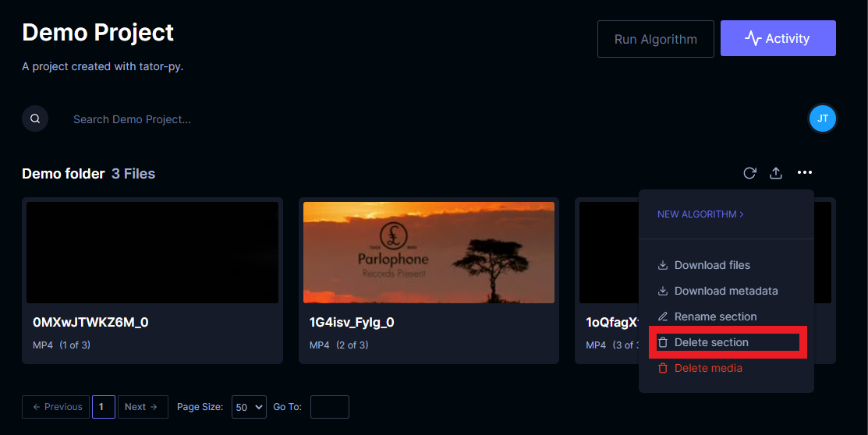Expand the NEW ALGORITHM submenu
868x435 pixels.
tap(700, 214)
